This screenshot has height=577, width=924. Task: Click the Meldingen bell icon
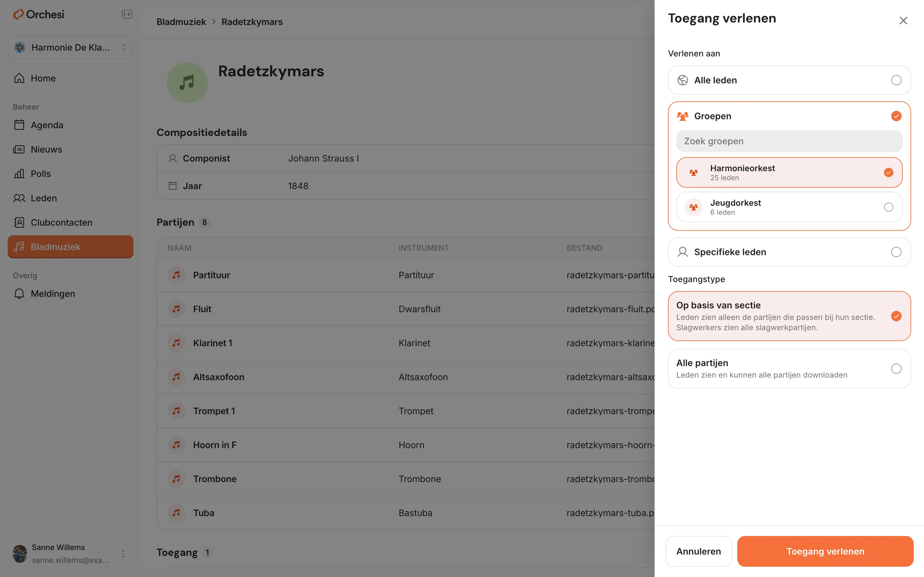tap(19, 293)
